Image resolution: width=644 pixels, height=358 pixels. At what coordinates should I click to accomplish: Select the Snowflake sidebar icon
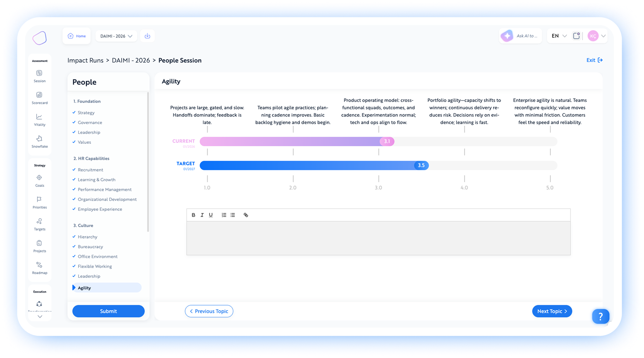39,139
